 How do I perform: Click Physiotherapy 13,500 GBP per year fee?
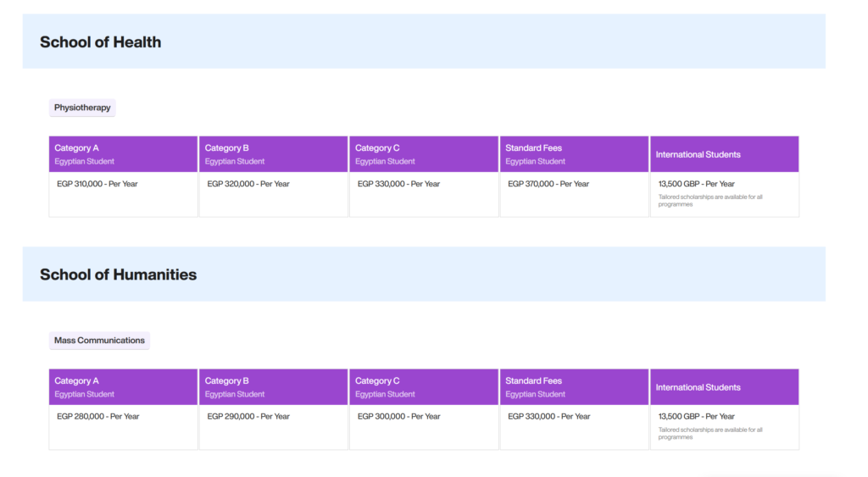point(697,184)
